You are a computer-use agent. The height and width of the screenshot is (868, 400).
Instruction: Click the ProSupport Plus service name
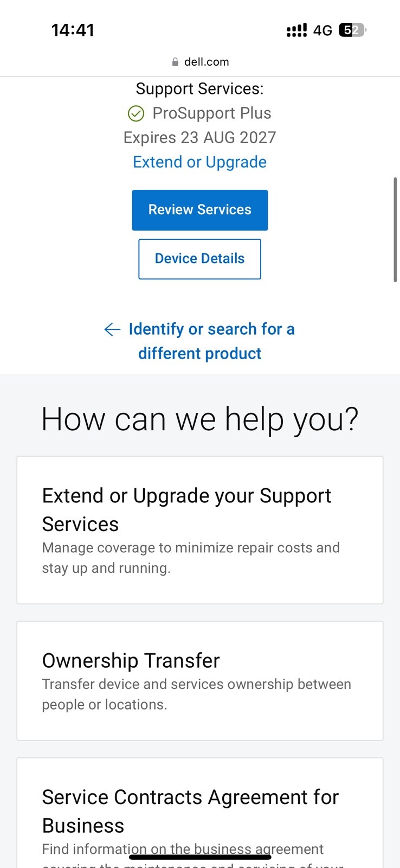212,113
